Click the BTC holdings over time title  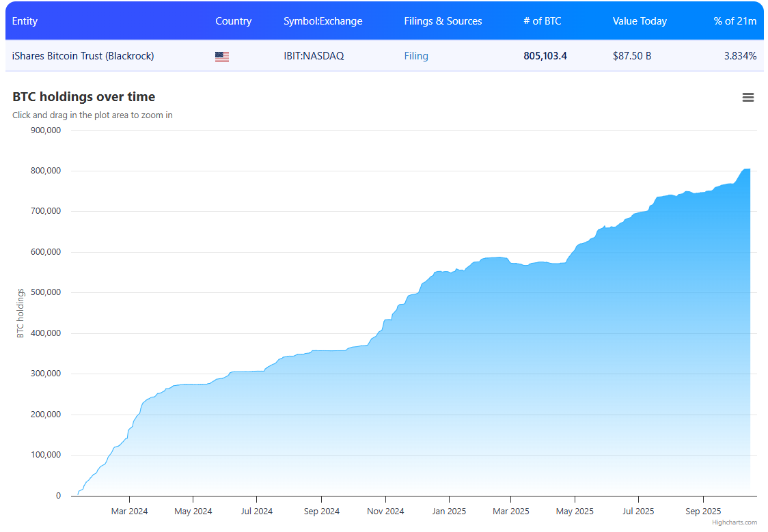click(83, 97)
